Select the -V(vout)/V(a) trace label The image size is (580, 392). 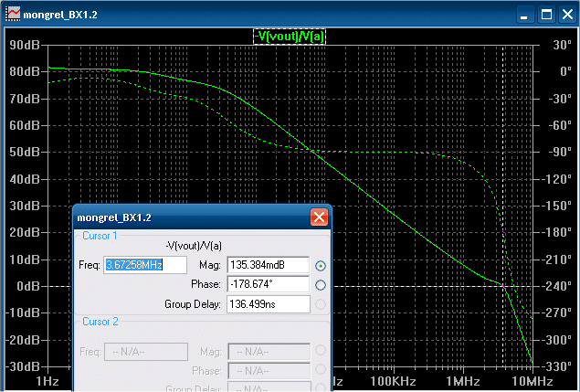290,37
